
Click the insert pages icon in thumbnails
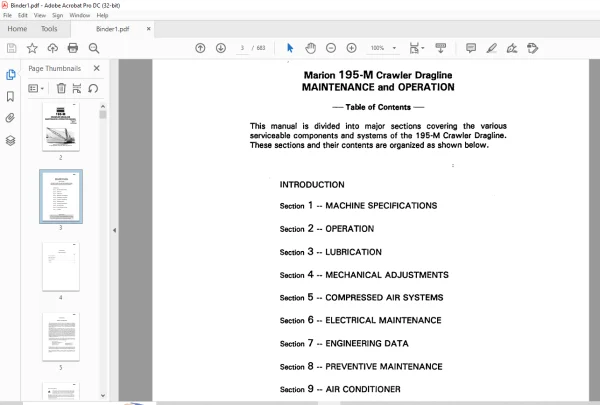click(x=77, y=88)
